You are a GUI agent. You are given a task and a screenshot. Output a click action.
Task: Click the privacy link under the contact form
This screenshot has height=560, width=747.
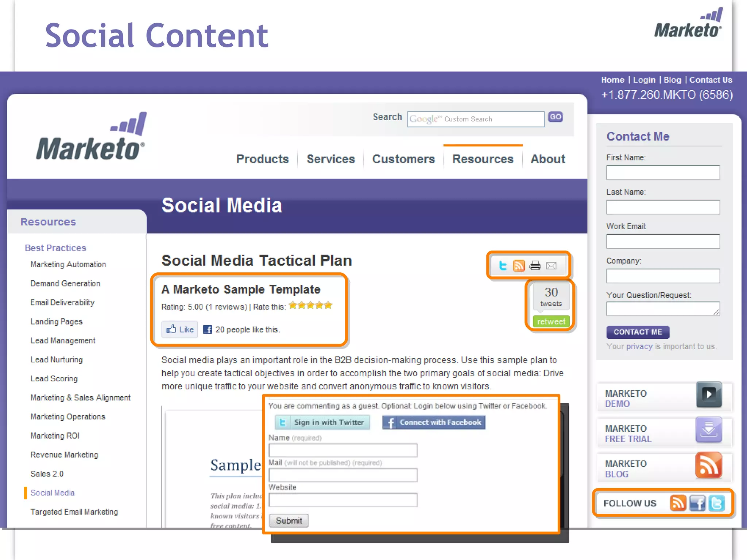pyautogui.click(x=639, y=346)
